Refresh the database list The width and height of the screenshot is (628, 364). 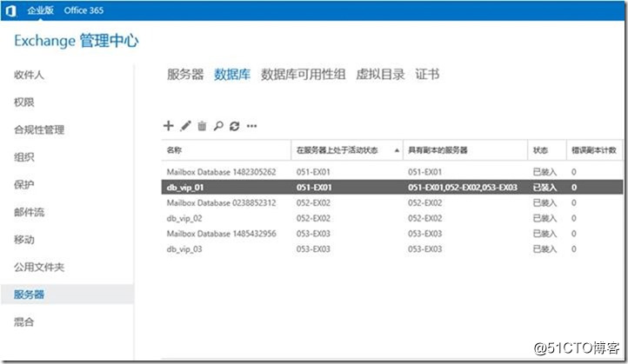(x=234, y=126)
